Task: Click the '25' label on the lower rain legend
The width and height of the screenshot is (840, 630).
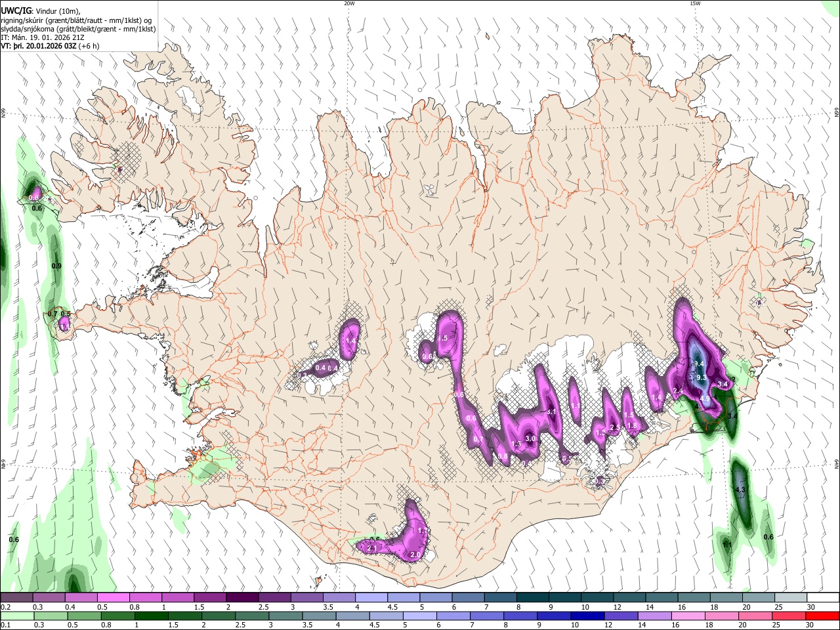Action: [x=778, y=625]
